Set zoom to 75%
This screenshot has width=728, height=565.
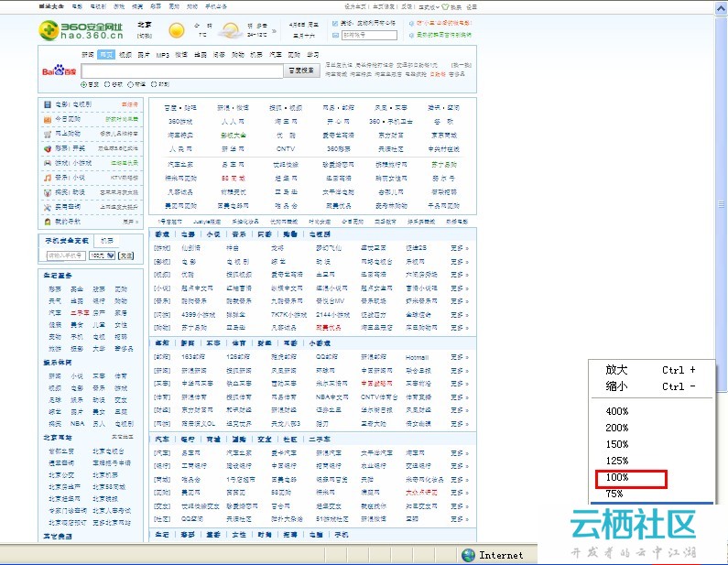point(614,494)
